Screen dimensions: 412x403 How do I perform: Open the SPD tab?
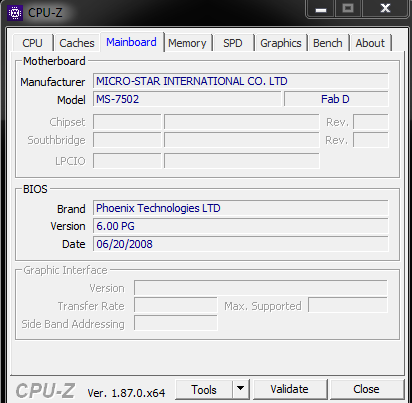click(233, 43)
